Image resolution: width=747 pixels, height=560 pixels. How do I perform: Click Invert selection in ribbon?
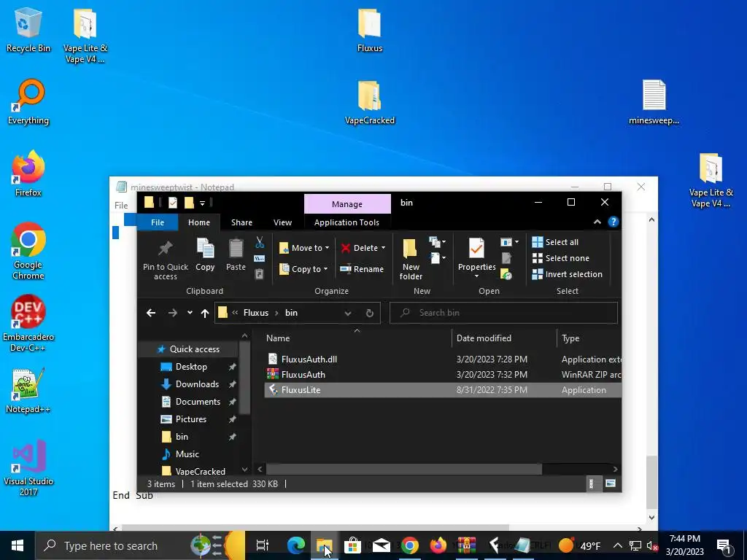coord(568,274)
